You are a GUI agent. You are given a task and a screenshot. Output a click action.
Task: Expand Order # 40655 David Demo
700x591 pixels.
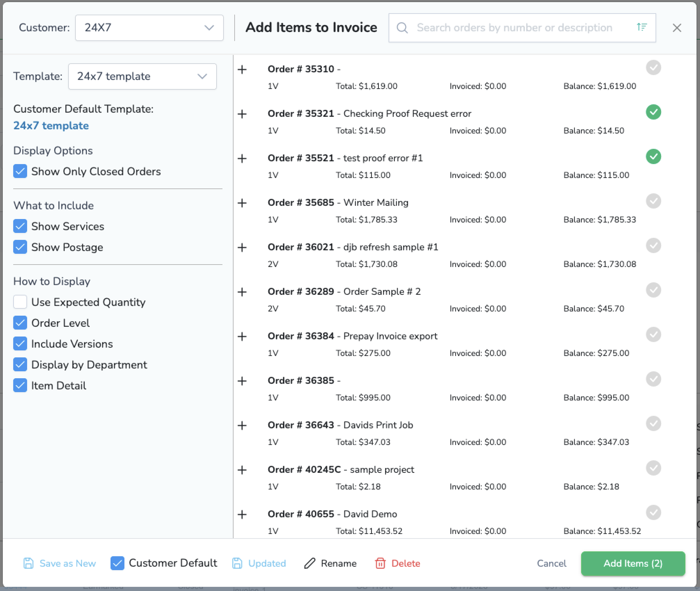coord(242,515)
